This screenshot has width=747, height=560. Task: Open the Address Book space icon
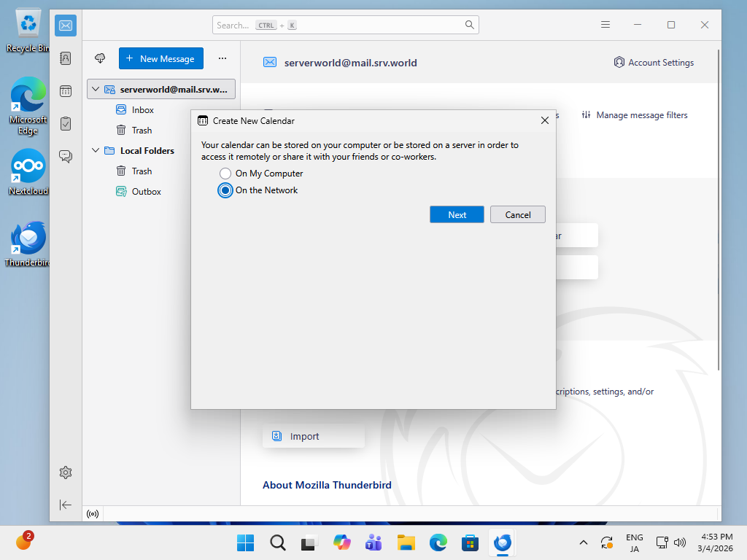tap(66, 58)
